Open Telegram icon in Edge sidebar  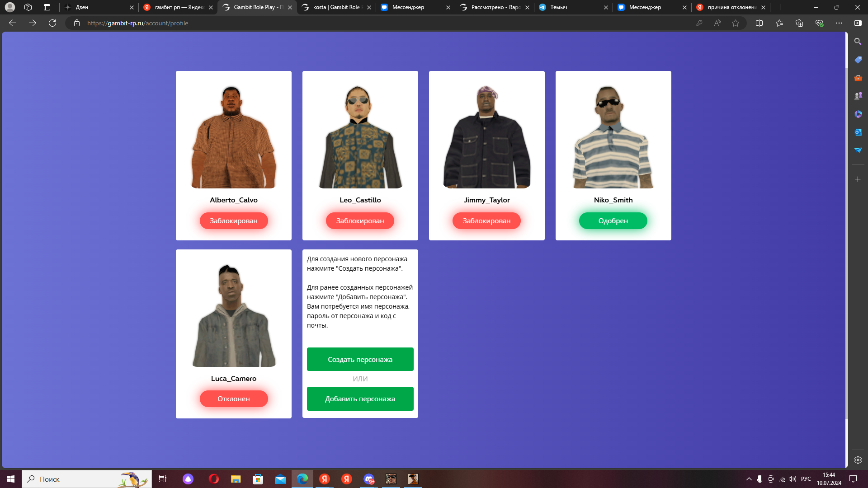click(x=858, y=150)
